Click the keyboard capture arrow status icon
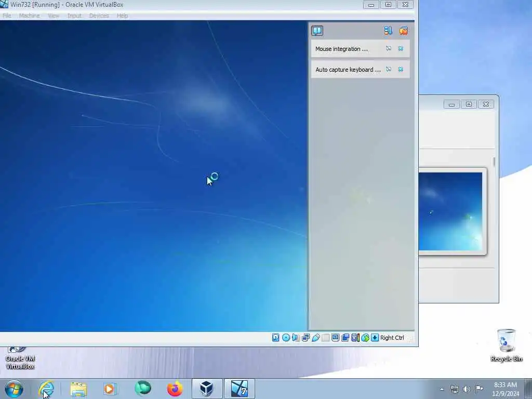The width and height of the screenshot is (532, 399). coord(375,338)
